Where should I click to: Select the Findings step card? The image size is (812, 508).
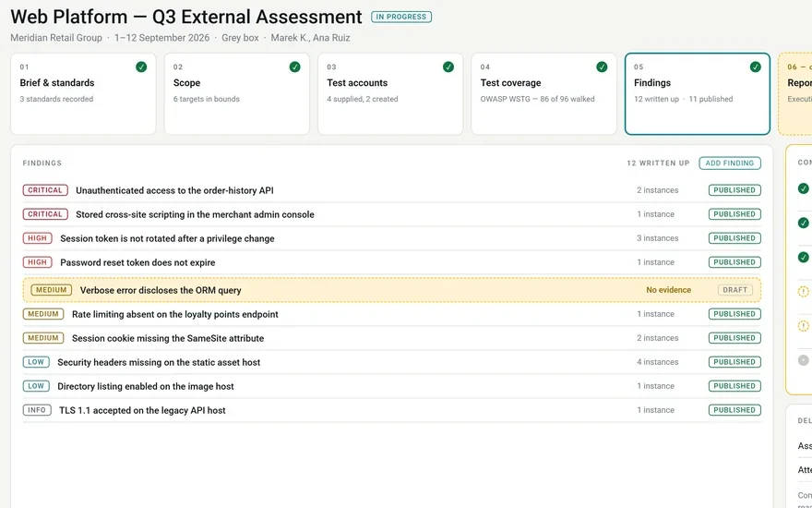pos(698,94)
